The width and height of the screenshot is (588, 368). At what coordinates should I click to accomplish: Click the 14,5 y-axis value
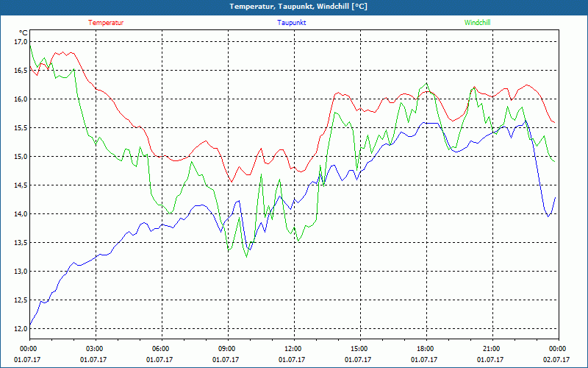[x=21, y=185]
